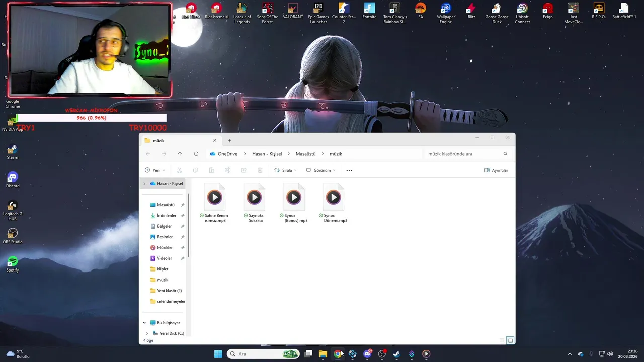Open the OBS Studio desktop shortcut

pyautogui.click(x=13, y=235)
